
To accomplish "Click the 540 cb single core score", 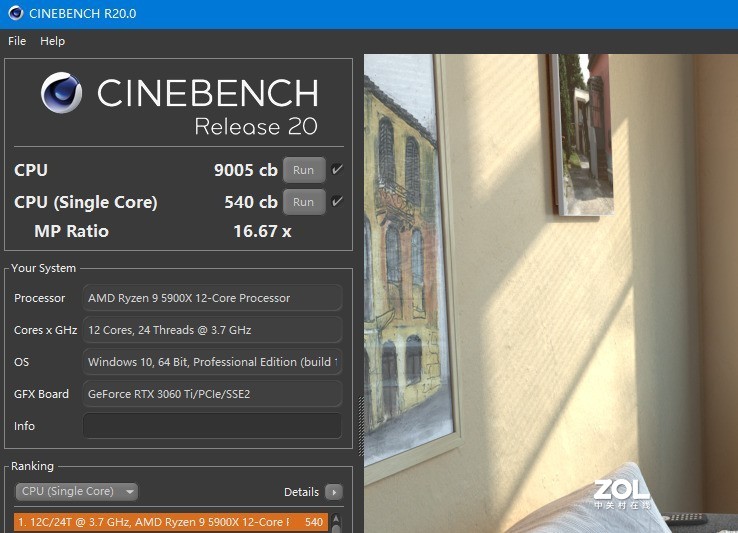I will [251, 202].
